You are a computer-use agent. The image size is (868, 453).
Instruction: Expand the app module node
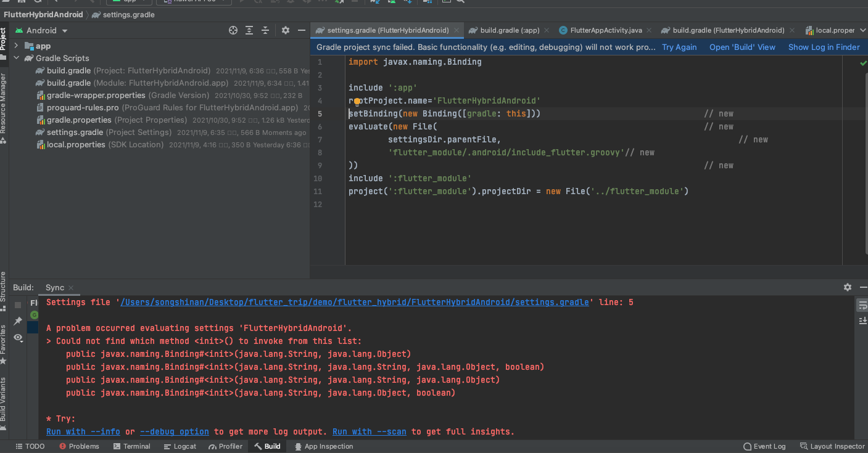point(17,46)
